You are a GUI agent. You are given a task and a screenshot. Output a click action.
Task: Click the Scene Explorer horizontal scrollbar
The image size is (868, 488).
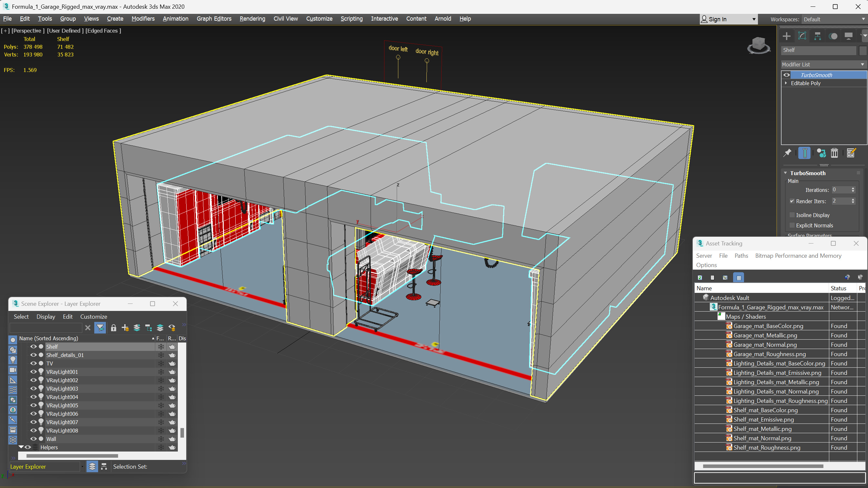click(72, 456)
